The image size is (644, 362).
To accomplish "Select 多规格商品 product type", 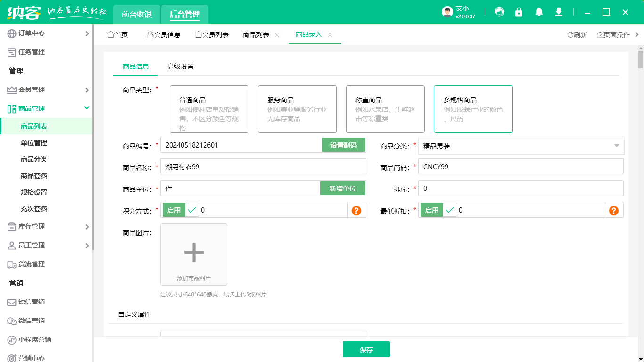I will [473, 109].
